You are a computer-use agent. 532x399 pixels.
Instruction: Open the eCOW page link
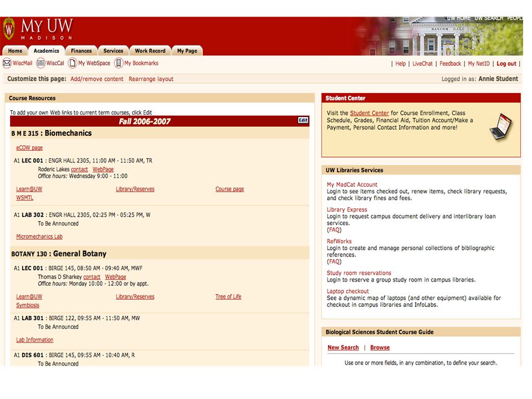coord(29,147)
